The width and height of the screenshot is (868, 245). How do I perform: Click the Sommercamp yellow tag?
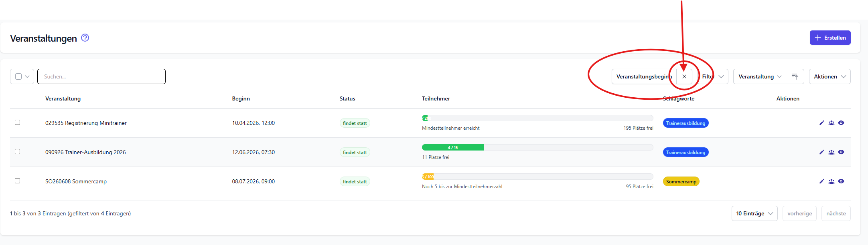coord(681,182)
